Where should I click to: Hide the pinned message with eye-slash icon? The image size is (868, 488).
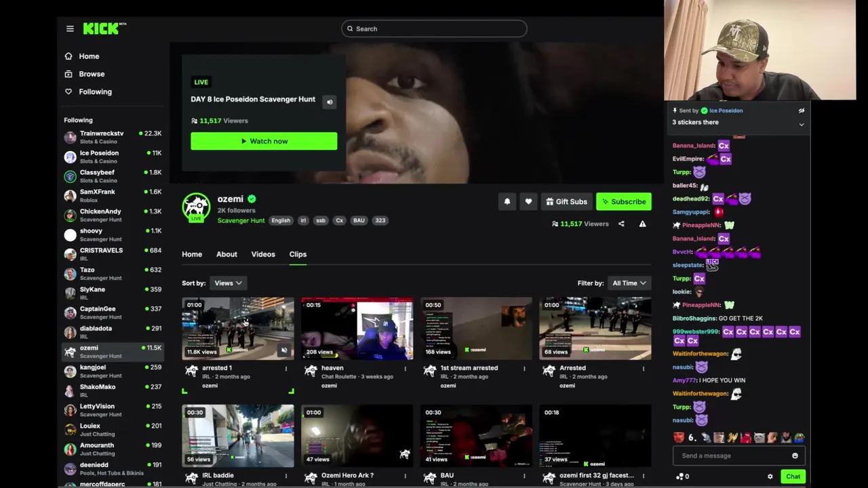click(x=802, y=110)
